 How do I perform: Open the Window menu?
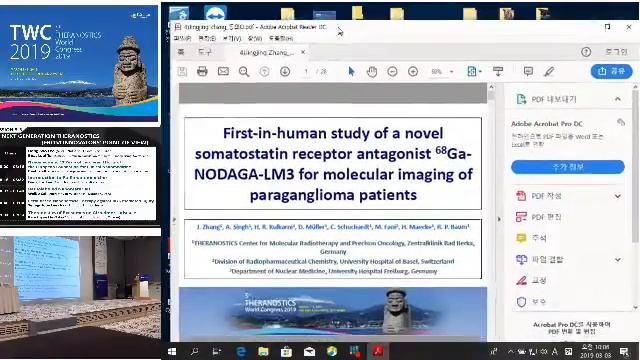(255, 38)
